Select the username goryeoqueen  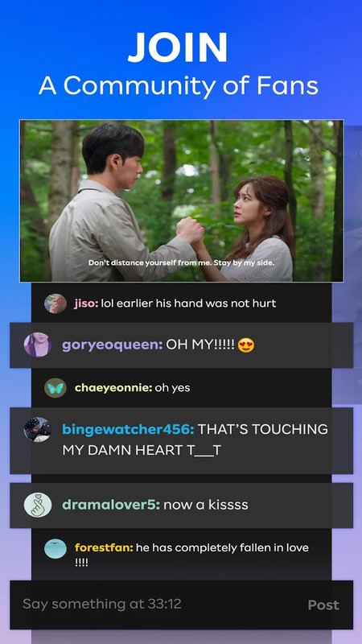coord(112,345)
